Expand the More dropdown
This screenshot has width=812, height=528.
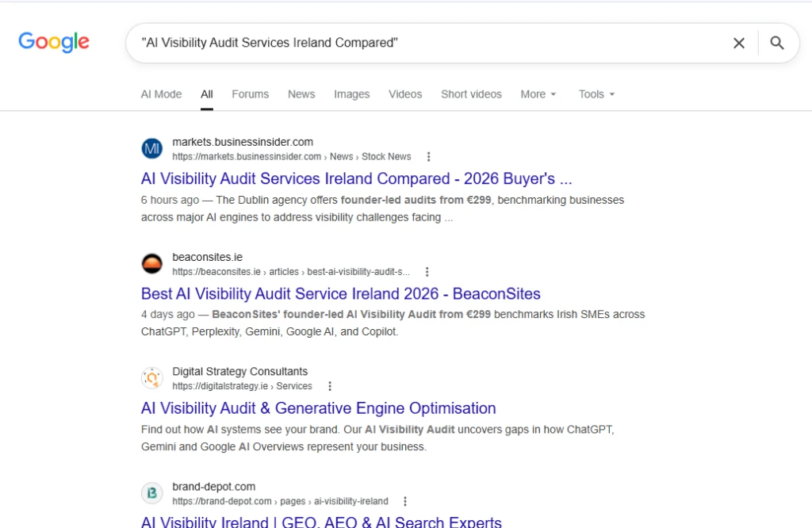[x=538, y=94]
